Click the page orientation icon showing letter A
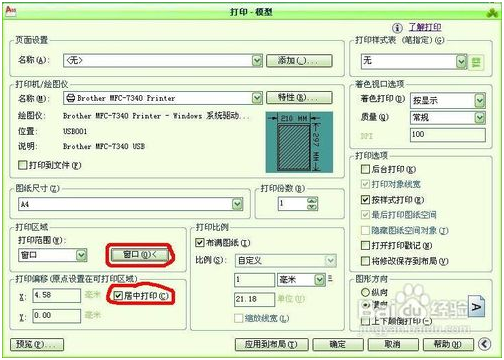The height and width of the screenshot is (360, 504). pos(477,307)
